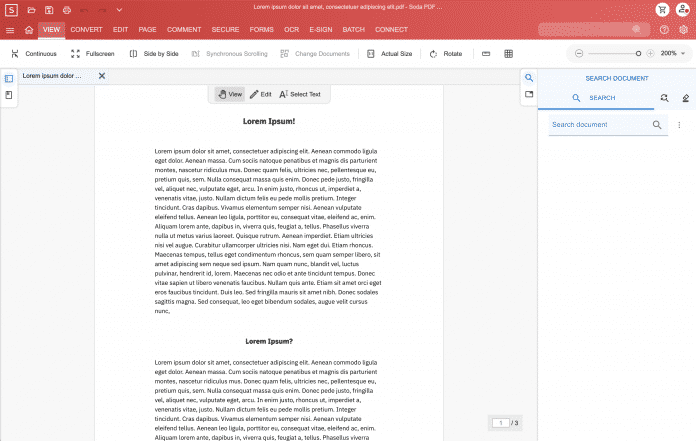Switch to the VIEW tab
The image size is (696, 441).
tap(51, 30)
